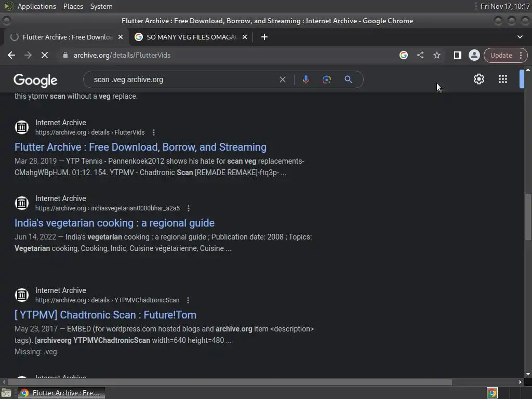
Task: Click the vertical scrollbar thumb
Action: point(528,217)
